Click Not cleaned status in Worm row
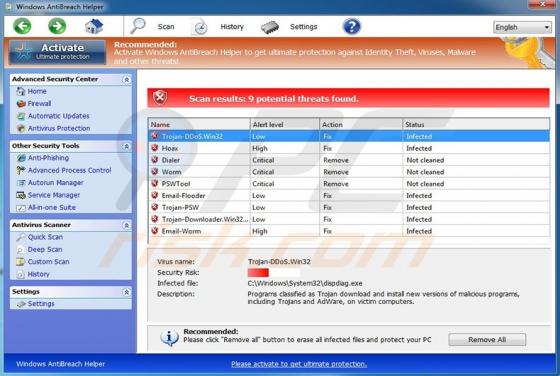The width and height of the screenshot is (560, 376). (425, 172)
